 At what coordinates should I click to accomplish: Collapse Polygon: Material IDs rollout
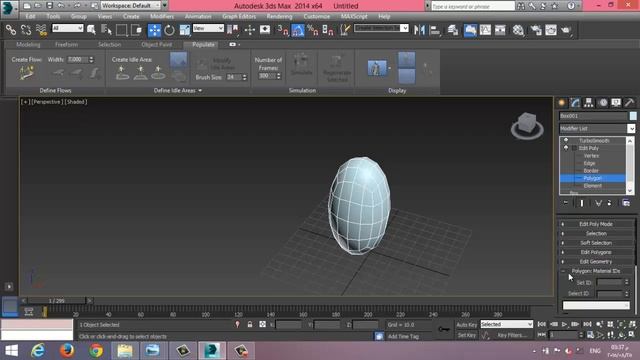coord(596,271)
